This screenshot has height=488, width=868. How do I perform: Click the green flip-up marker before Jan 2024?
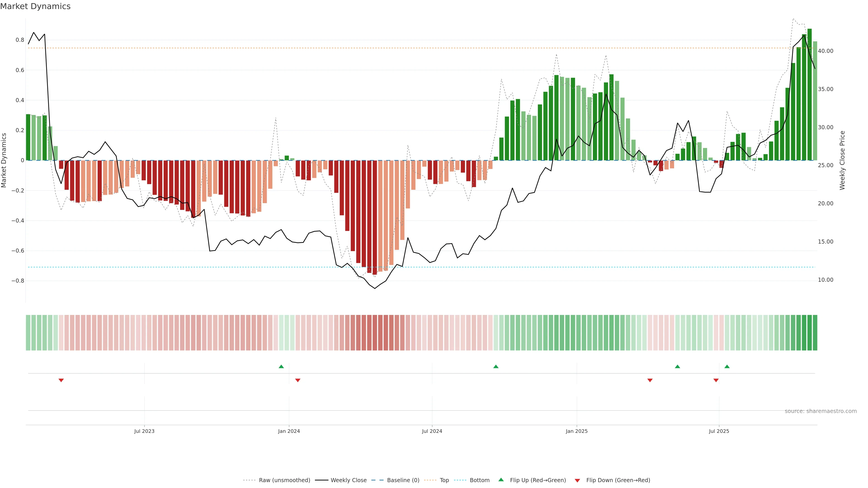pyautogui.click(x=281, y=366)
